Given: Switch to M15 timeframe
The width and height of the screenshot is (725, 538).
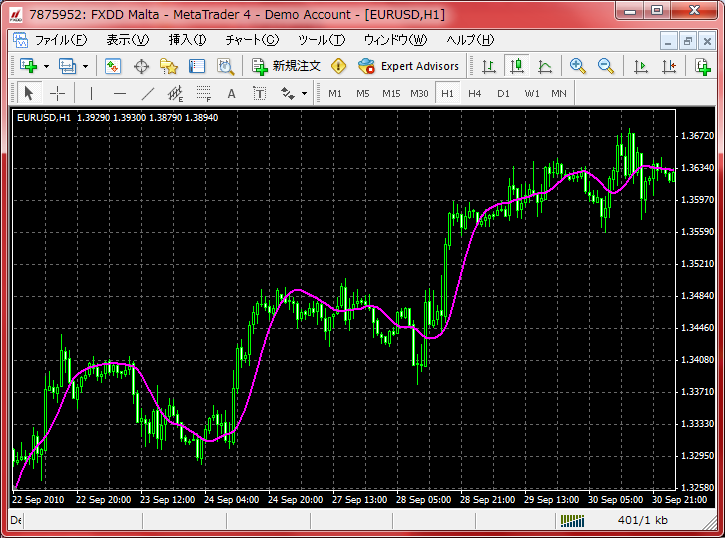Looking at the screenshot, I should [x=391, y=93].
